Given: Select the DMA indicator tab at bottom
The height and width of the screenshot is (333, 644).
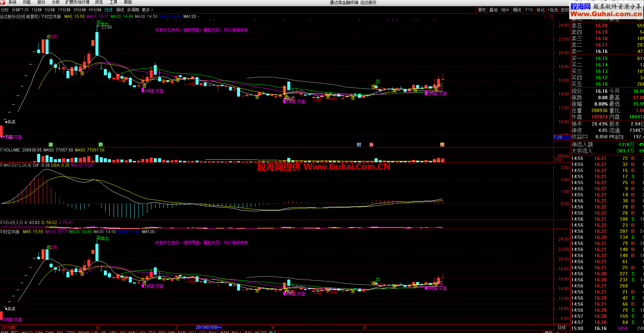Looking at the screenshot, I should click(50, 331).
